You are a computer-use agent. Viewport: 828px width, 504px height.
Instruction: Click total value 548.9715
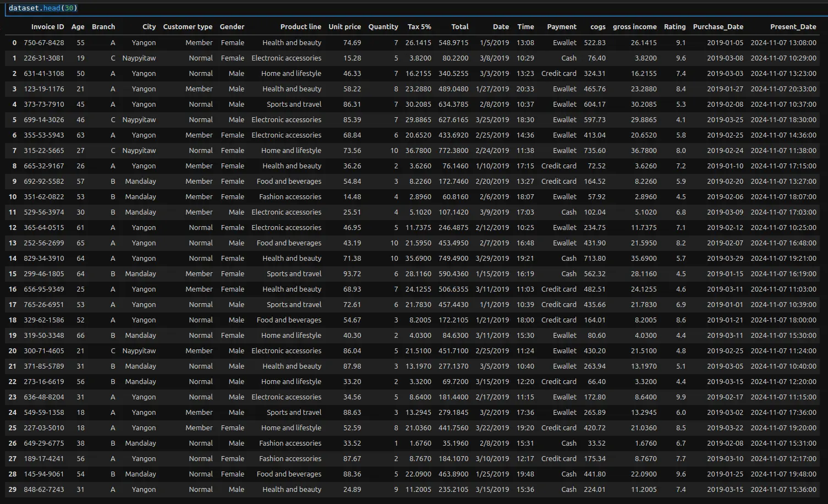click(454, 42)
